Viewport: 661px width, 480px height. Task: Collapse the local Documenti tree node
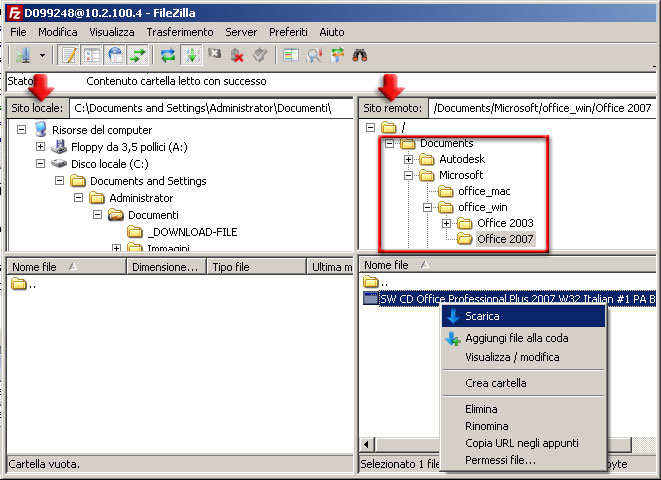(97, 215)
